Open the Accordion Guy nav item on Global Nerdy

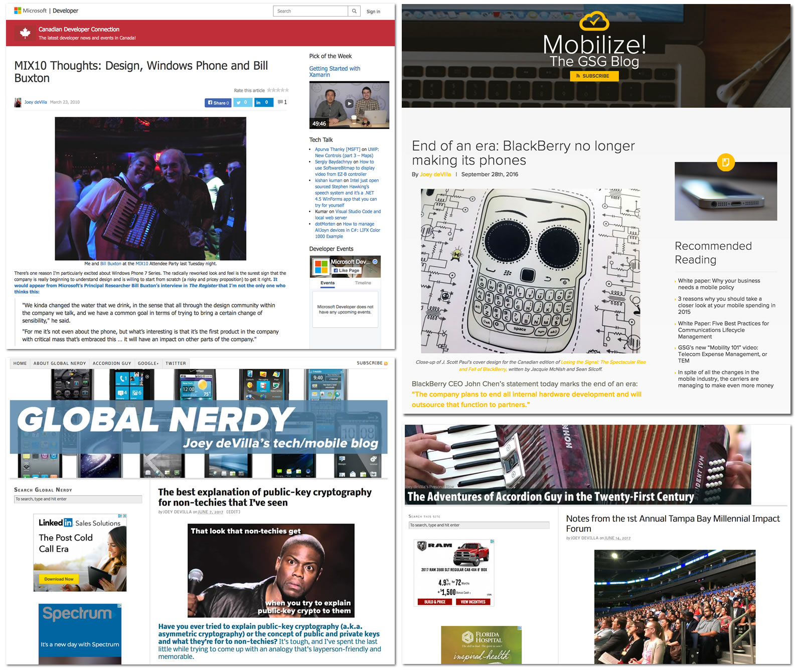pyautogui.click(x=112, y=364)
